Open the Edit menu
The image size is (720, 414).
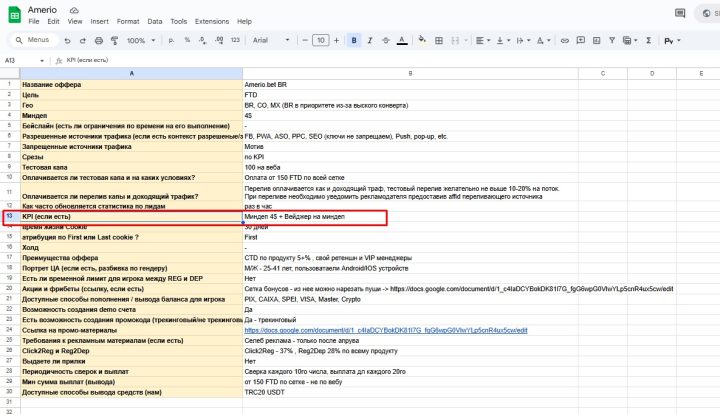point(53,21)
